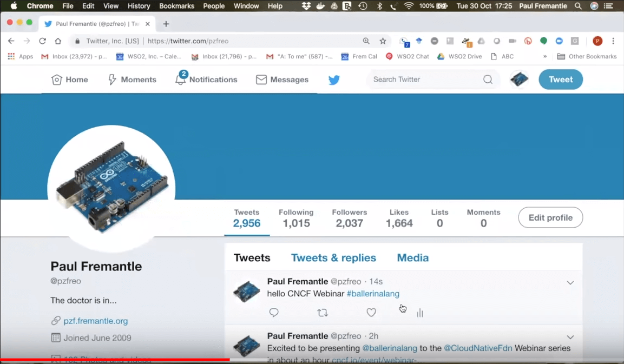
Task: Open the @ballerinalang mention link
Action: [390, 348]
